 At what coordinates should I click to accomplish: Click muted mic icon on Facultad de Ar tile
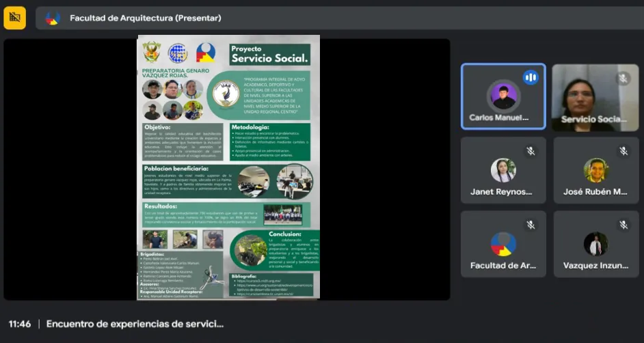[531, 225]
